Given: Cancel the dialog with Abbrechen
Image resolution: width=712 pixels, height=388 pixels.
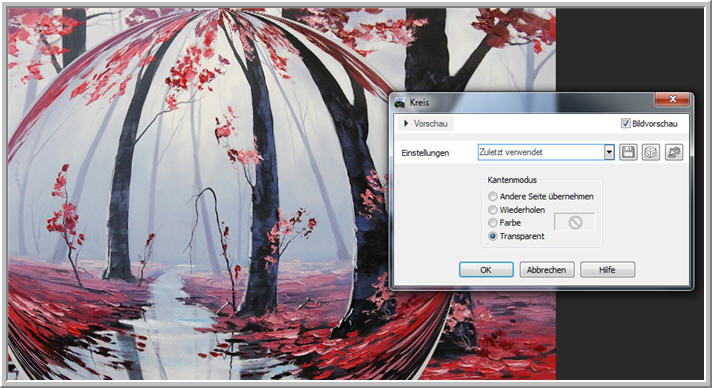Looking at the screenshot, I should (547, 269).
